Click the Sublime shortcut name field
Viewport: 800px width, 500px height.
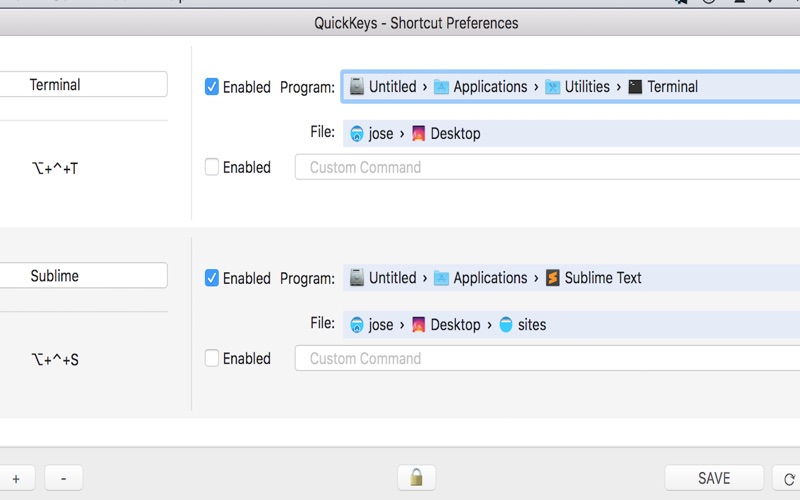point(83,276)
